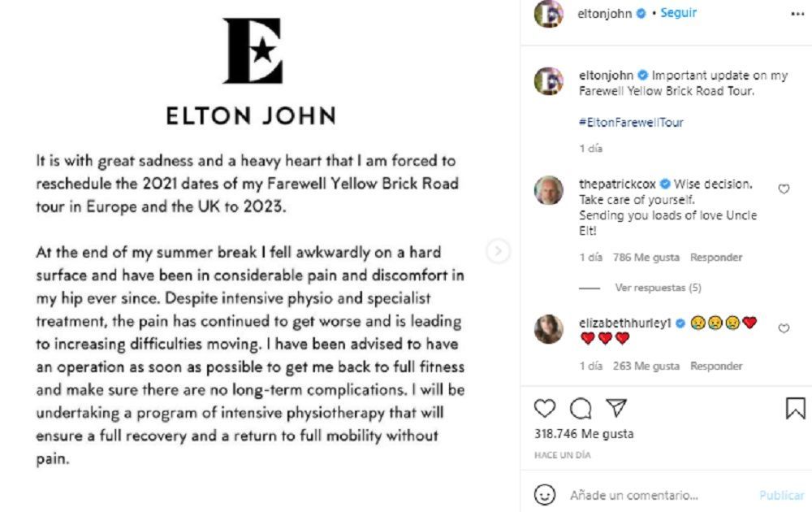The image size is (812, 512).
Task: Open eltonjohn profile avatar in header
Action: coord(549,14)
